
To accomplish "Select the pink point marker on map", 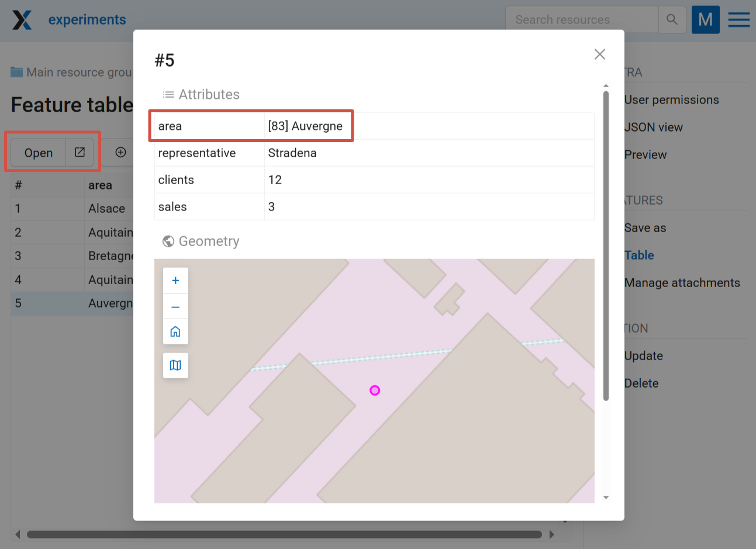I will point(375,391).
